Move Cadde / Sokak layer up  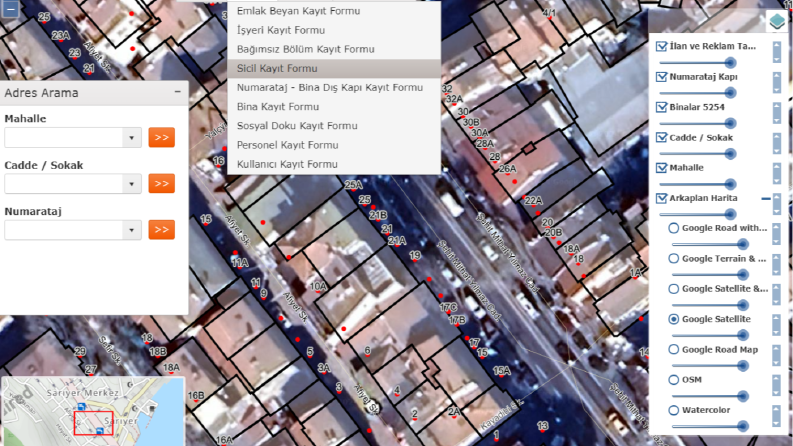(x=777, y=138)
